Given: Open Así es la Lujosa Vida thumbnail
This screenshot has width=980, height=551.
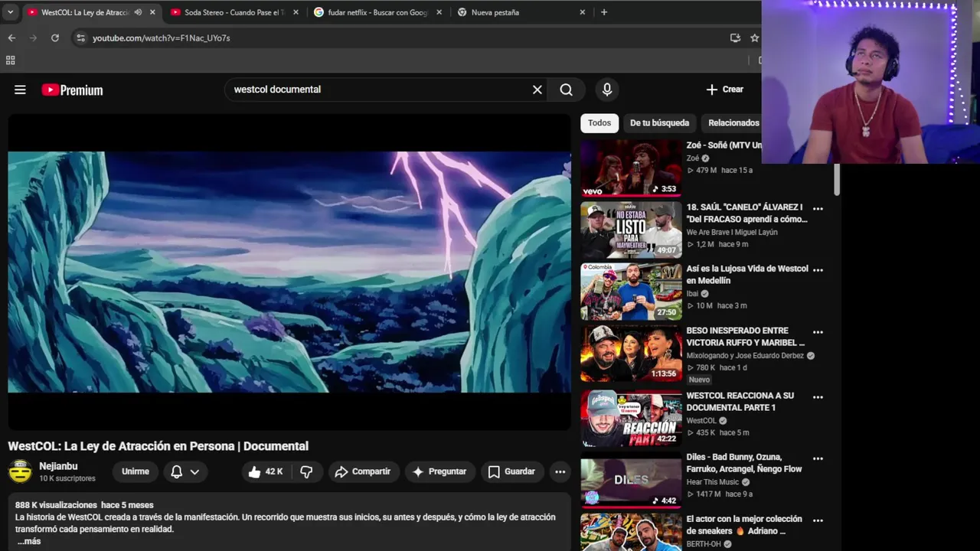Looking at the screenshot, I should (x=631, y=292).
